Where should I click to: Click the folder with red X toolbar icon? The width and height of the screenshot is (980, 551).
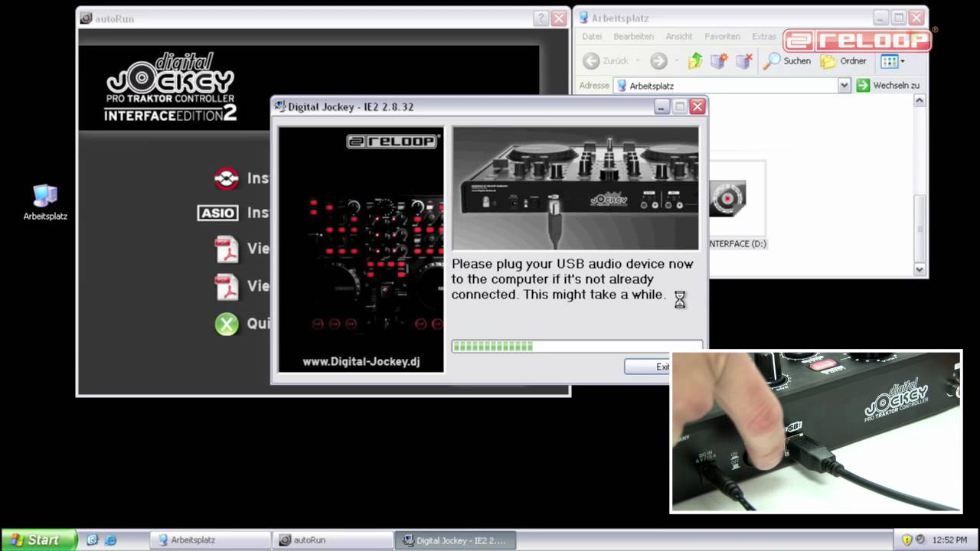tap(743, 60)
